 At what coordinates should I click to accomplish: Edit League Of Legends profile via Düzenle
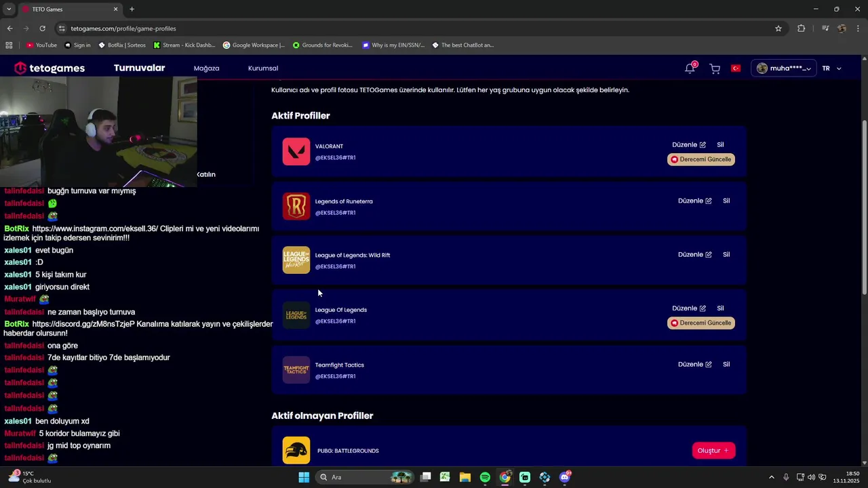tap(689, 308)
